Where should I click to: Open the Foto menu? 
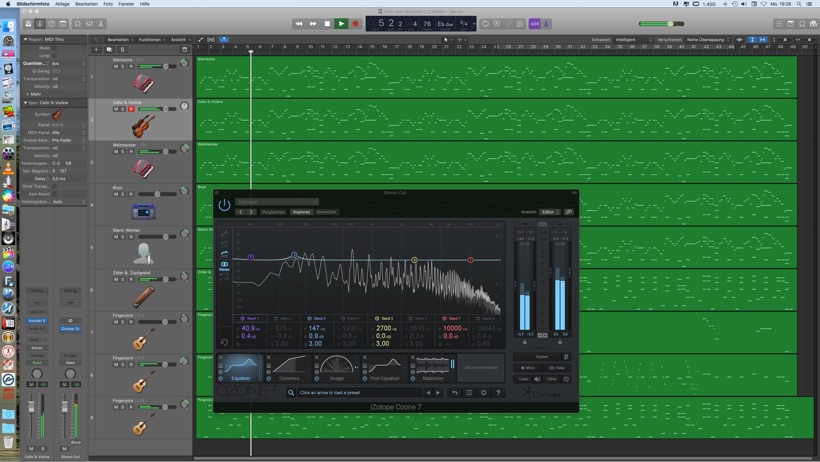pos(108,4)
